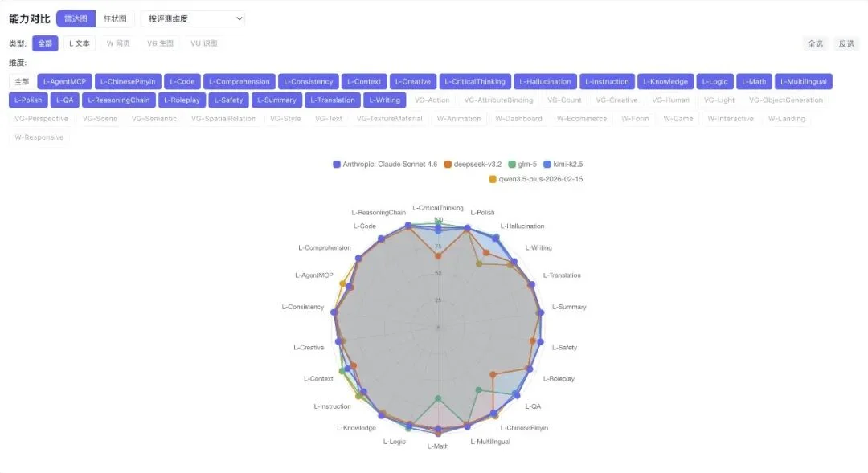Click the 反选 invert selection button

coord(846,44)
